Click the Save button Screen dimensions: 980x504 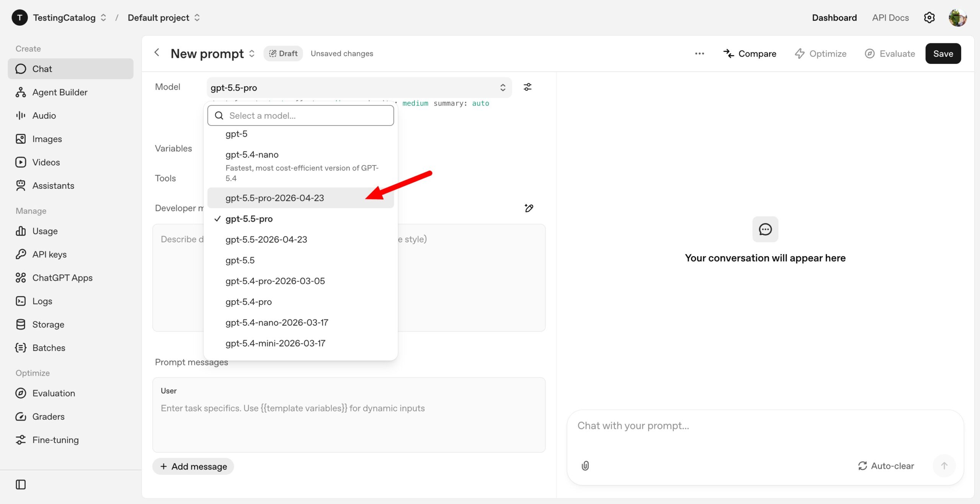point(942,54)
